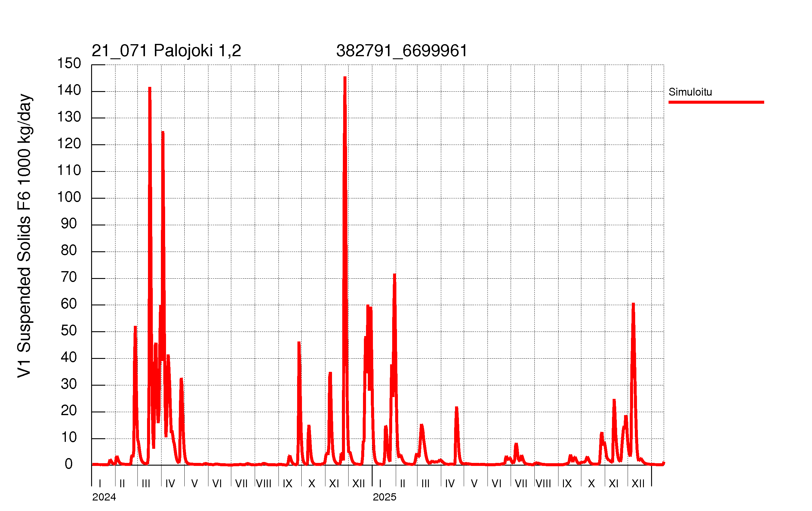Click the 2024 year label
The height and width of the screenshot is (511, 812).
pyautogui.click(x=104, y=497)
